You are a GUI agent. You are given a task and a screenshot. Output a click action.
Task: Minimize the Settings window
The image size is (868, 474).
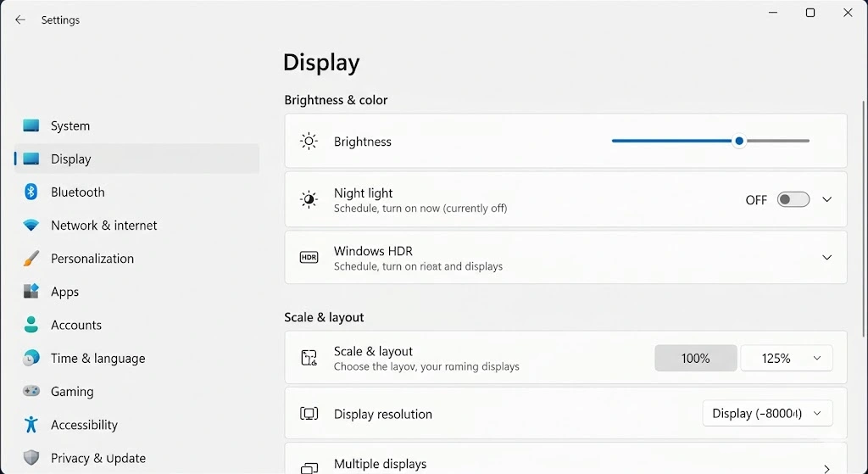point(773,12)
